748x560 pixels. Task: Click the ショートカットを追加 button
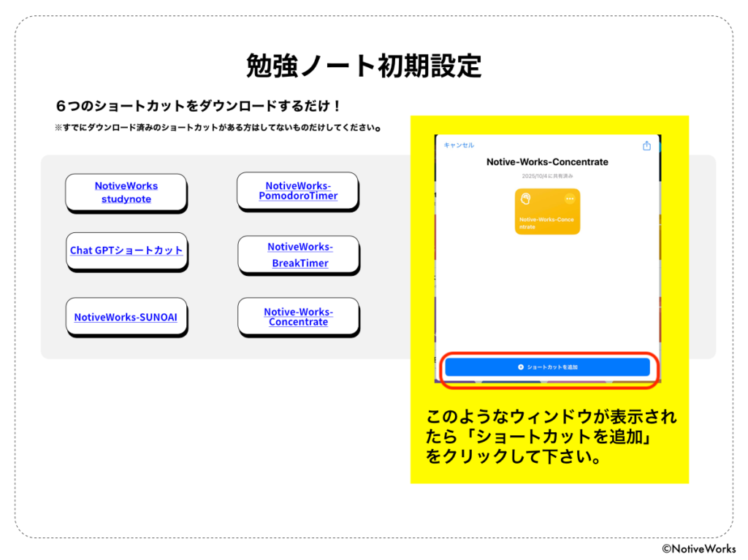tap(547, 367)
